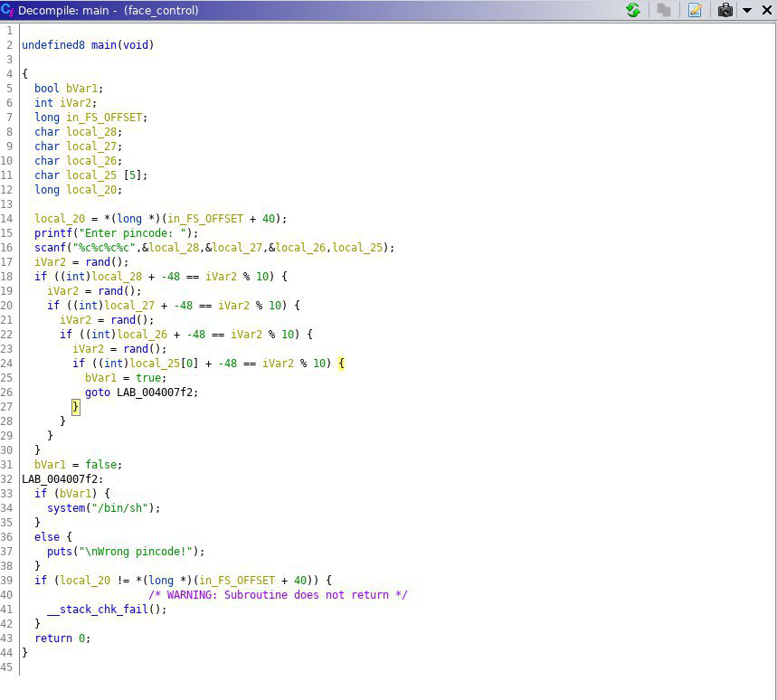Select the main function name in signature
The height and width of the screenshot is (700, 777).
[103, 45]
